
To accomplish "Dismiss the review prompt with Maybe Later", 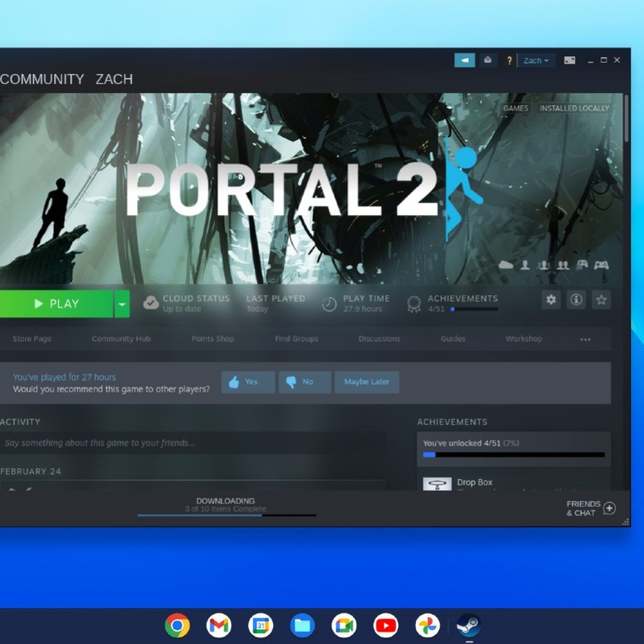I will point(367,382).
